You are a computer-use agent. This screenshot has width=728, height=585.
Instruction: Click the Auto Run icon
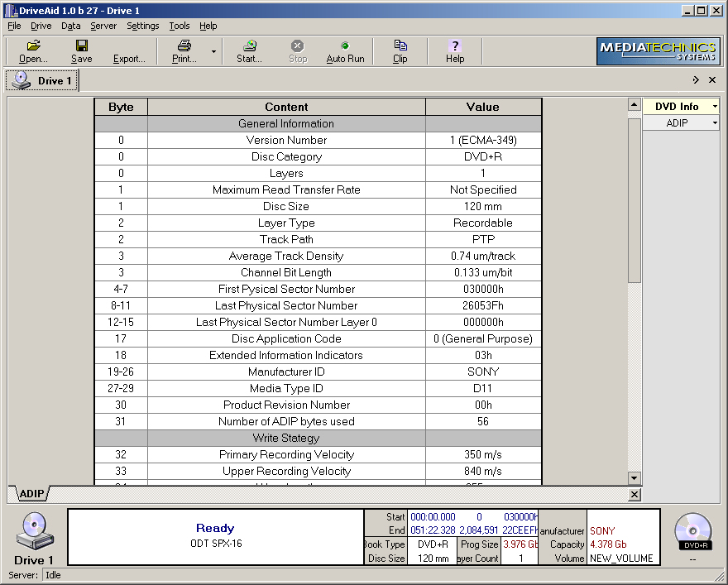tap(345, 46)
